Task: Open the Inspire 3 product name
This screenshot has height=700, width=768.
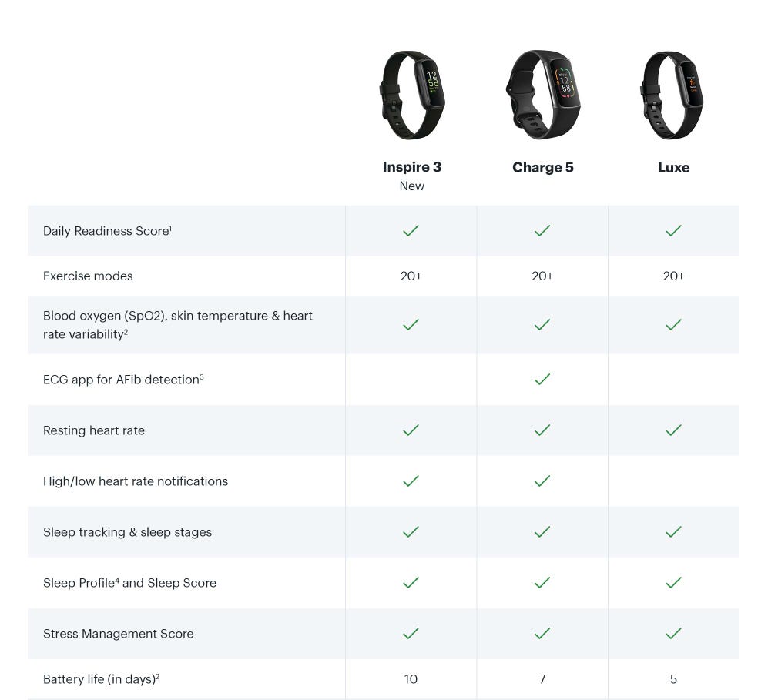Action: [x=412, y=167]
